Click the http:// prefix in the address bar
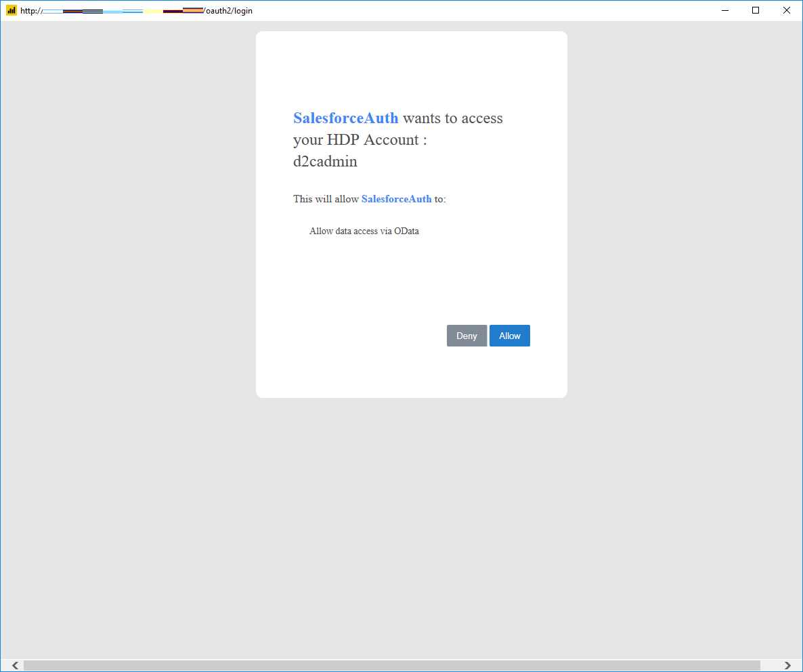Viewport: 803px width, 672px height. [x=32, y=10]
